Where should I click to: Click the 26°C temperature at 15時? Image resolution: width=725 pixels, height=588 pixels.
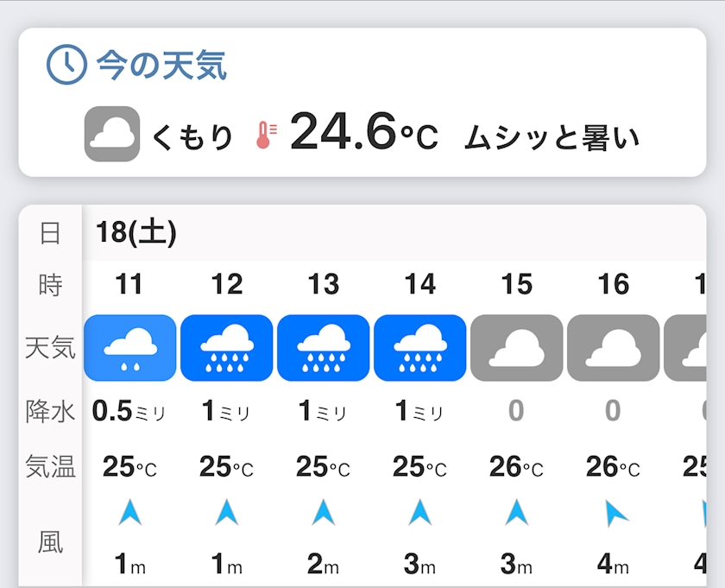pos(516,467)
